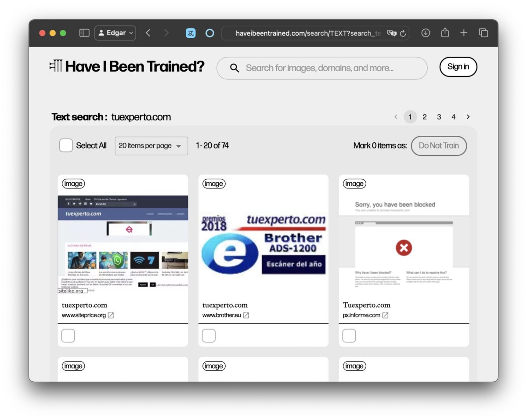Open the www.brother.eu source link
527x420 pixels.
click(x=222, y=315)
